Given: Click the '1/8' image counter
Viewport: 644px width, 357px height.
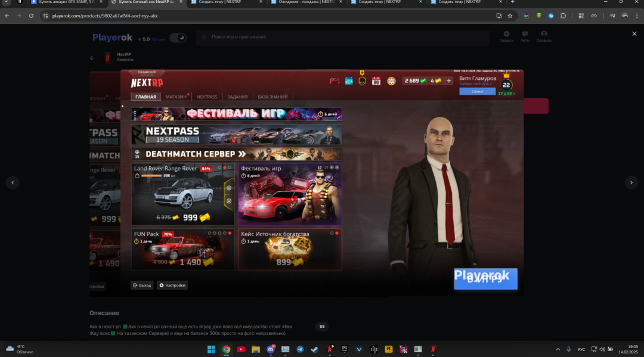Looking at the screenshot, I should pyautogui.click(x=322, y=327).
